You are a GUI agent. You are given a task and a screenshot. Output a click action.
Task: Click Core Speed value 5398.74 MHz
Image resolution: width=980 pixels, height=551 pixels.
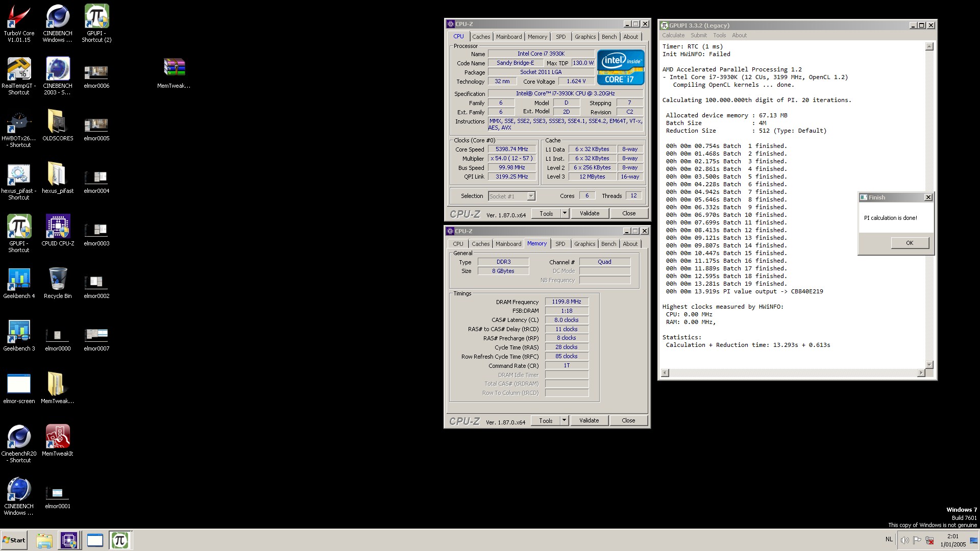coord(512,149)
